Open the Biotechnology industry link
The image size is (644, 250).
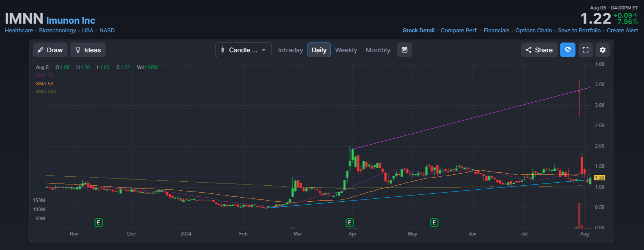pyautogui.click(x=57, y=31)
